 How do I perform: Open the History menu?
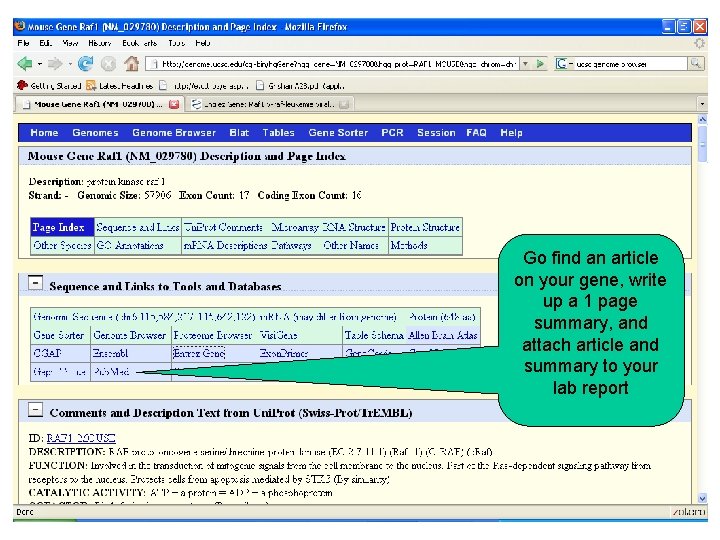tap(100, 43)
